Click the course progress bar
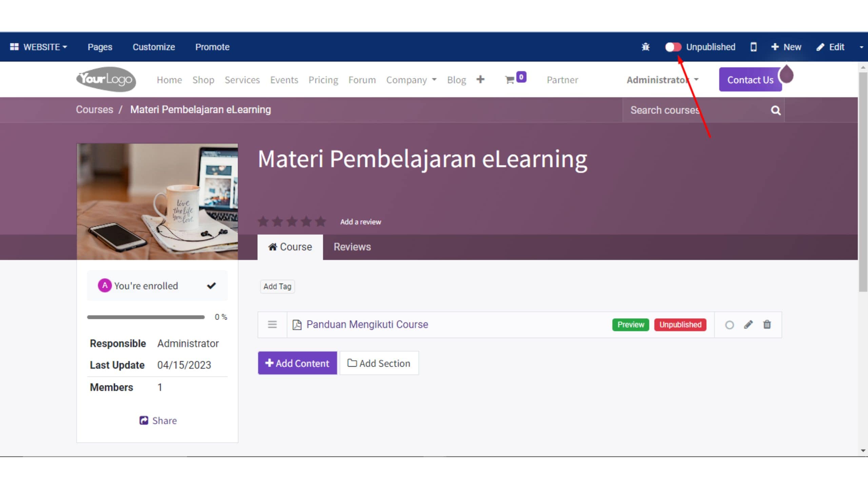868x488 pixels. click(146, 317)
